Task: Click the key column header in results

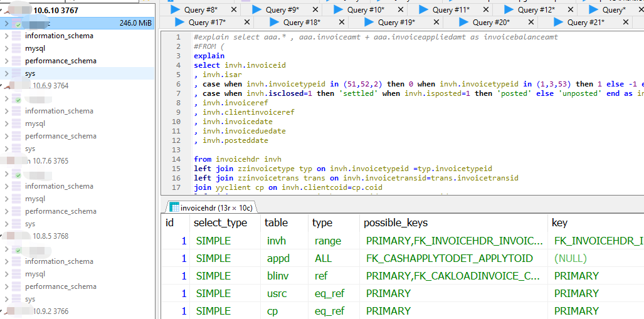Action: coord(560,223)
